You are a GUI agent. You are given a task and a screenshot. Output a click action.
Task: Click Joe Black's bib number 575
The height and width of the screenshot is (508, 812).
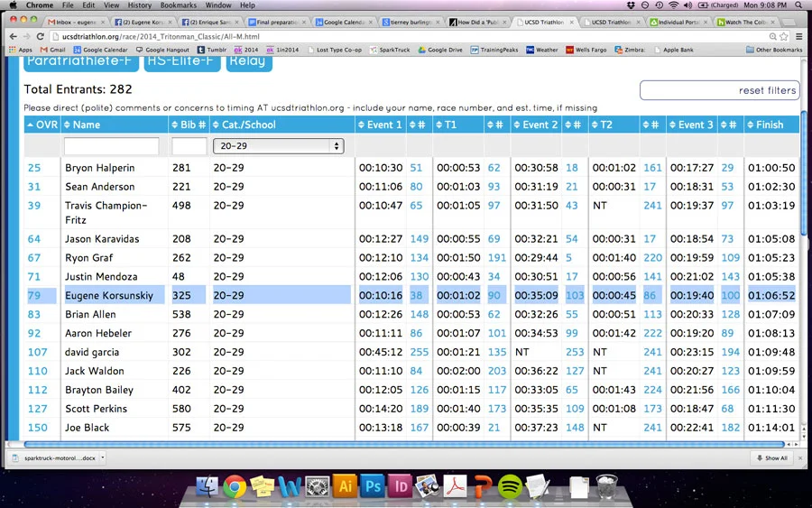coord(181,428)
